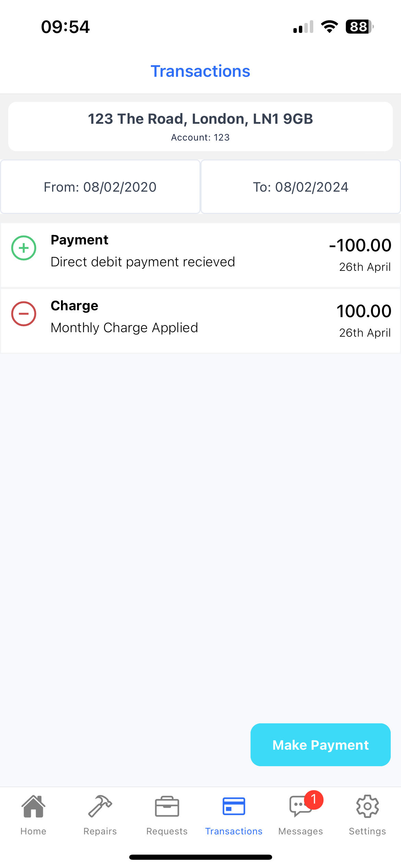Select the Transactions card icon

coord(234,806)
